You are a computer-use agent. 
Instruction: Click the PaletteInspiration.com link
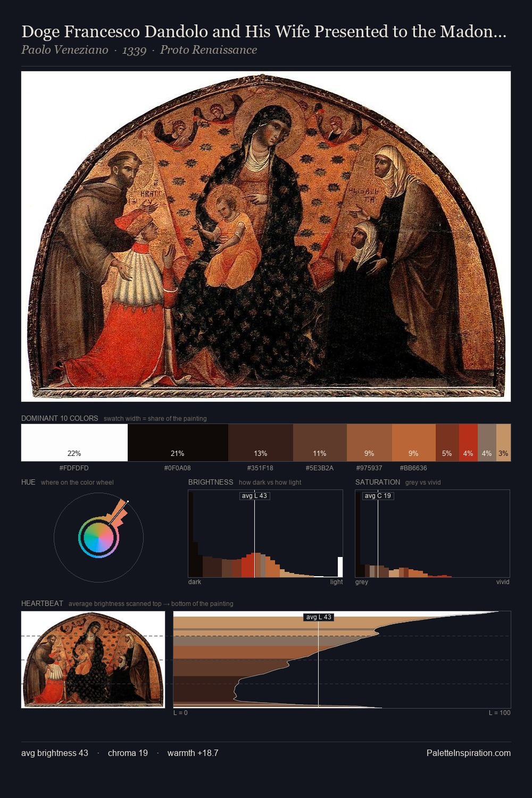pos(469,753)
